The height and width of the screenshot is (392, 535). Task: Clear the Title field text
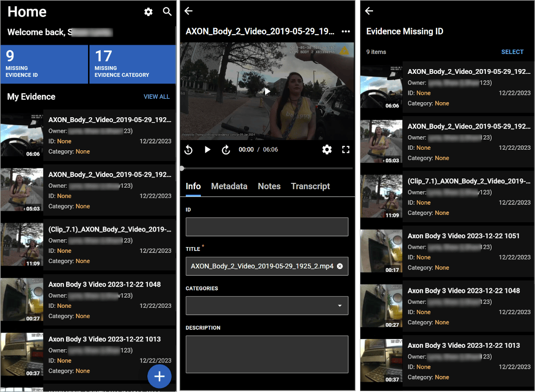tap(340, 266)
